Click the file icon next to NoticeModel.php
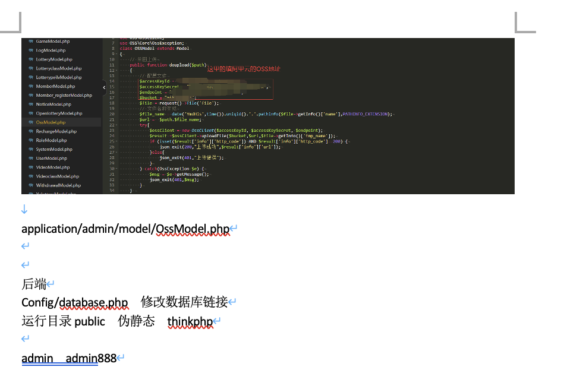Viewport: 561px width, 392px height. [30, 105]
